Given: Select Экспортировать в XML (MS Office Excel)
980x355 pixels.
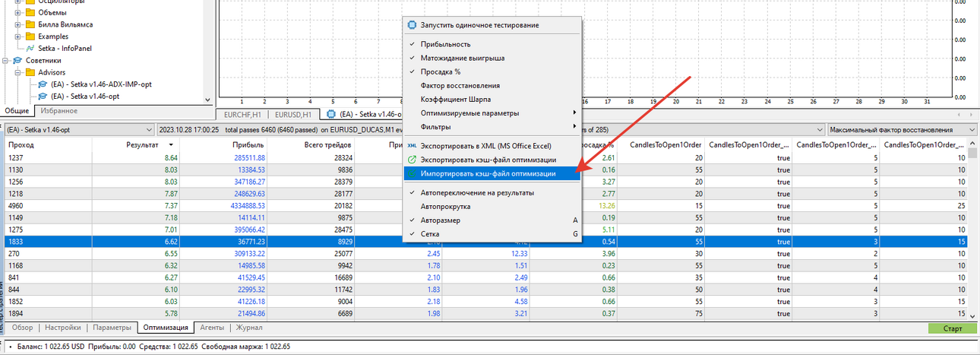Looking at the screenshot, I should [492, 145].
